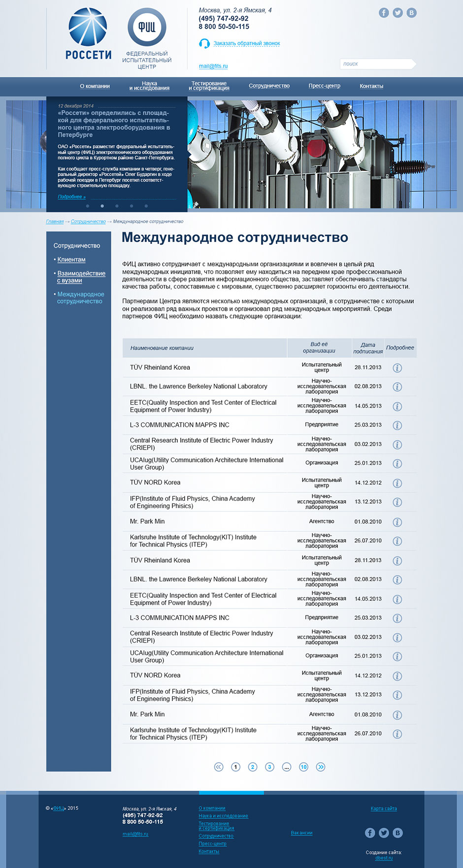Click pagination page 1
463x868 pixels.
pyautogui.click(x=235, y=767)
